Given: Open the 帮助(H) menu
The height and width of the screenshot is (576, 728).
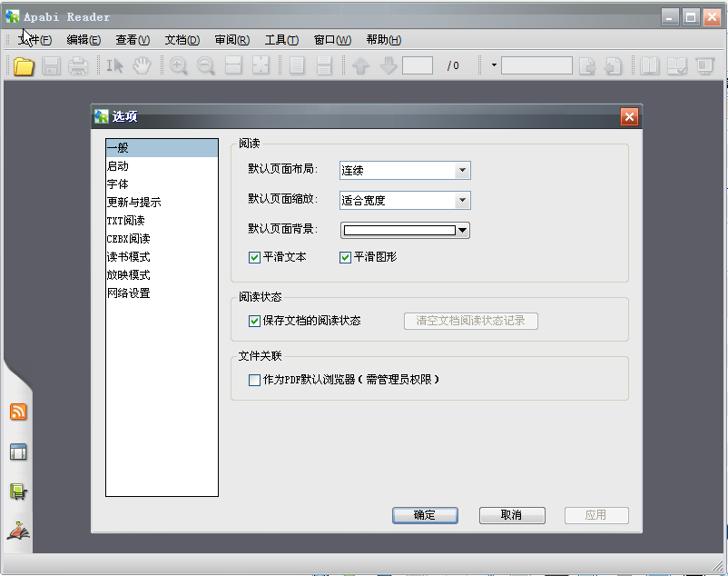Looking at the screenshot, I should pyautogui.click(x=383, y=40).
